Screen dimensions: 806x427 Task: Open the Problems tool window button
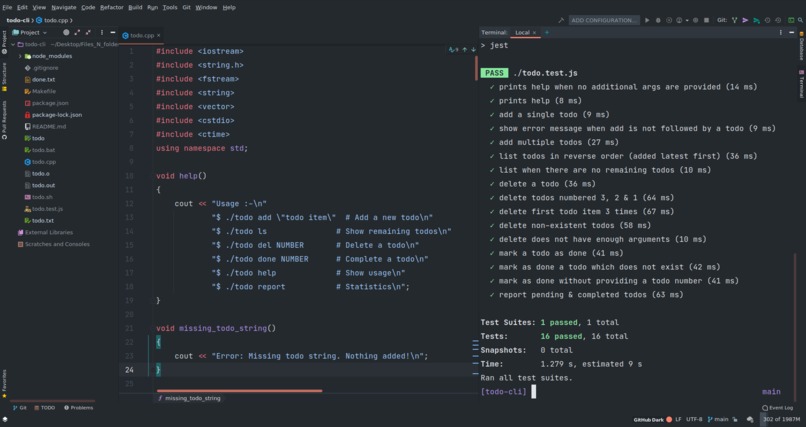click(79, 407)
